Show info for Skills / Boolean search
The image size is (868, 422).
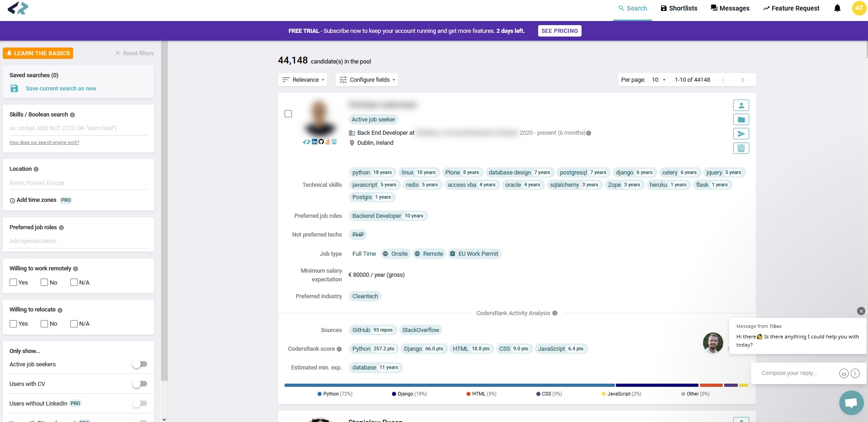tap(72, 115)
